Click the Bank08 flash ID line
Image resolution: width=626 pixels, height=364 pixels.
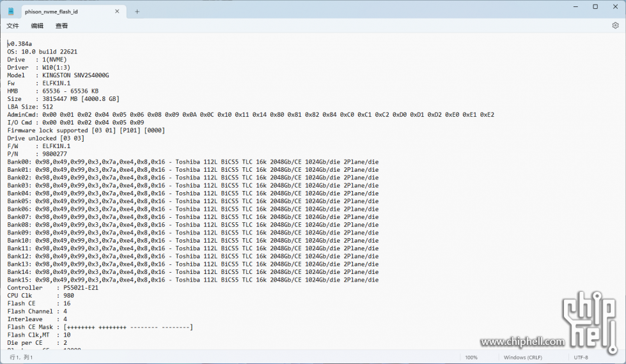193,225
